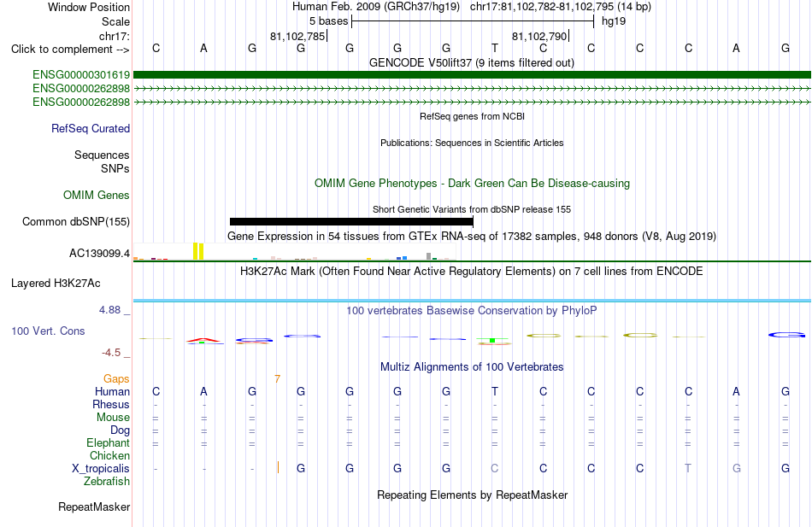
Task: Open the OMIM Genes track label
Action: click(97, 195)
